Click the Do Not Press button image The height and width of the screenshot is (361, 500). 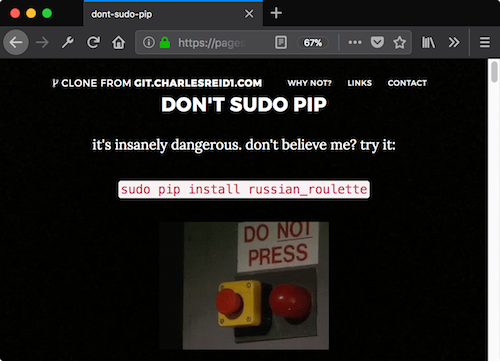244,286
